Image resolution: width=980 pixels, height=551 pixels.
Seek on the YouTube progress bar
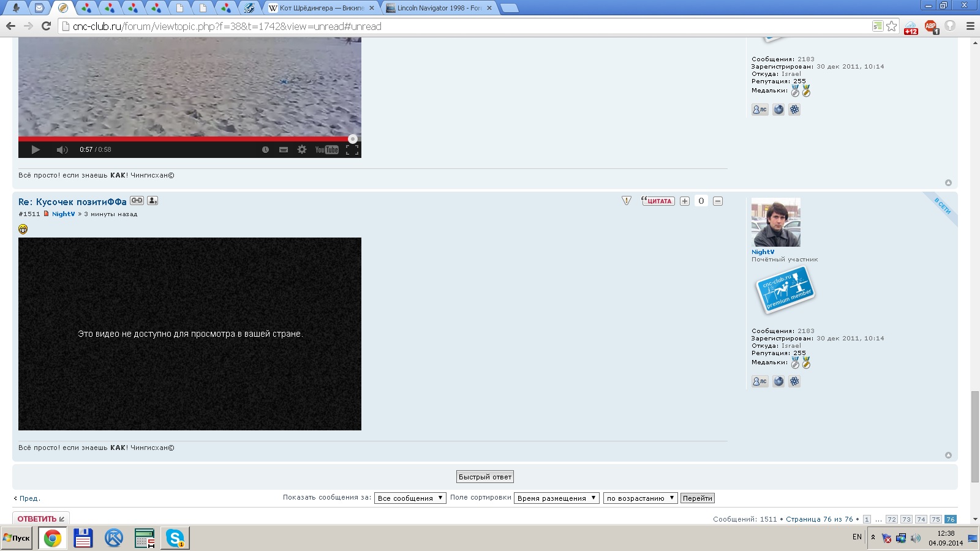189,139
